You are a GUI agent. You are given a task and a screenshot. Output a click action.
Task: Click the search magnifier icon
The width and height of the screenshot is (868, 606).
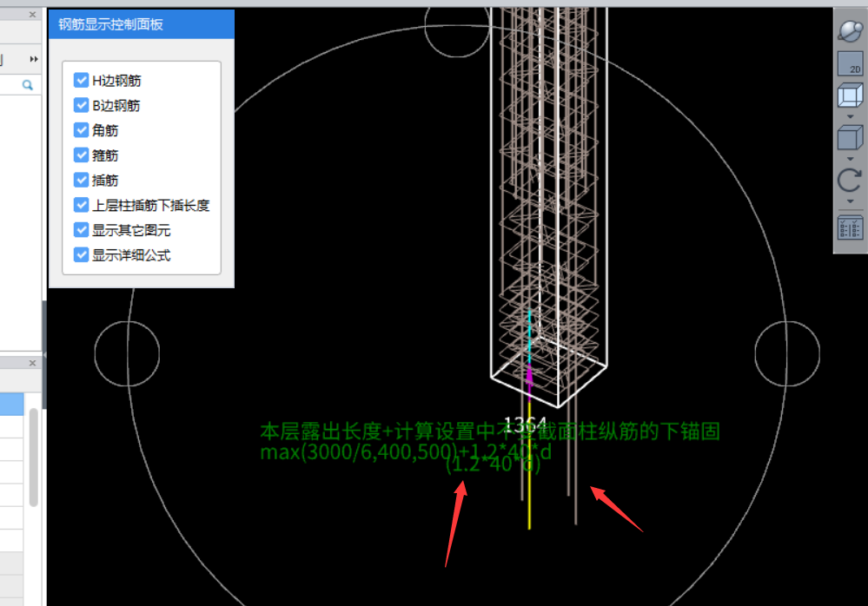[28, 84]
